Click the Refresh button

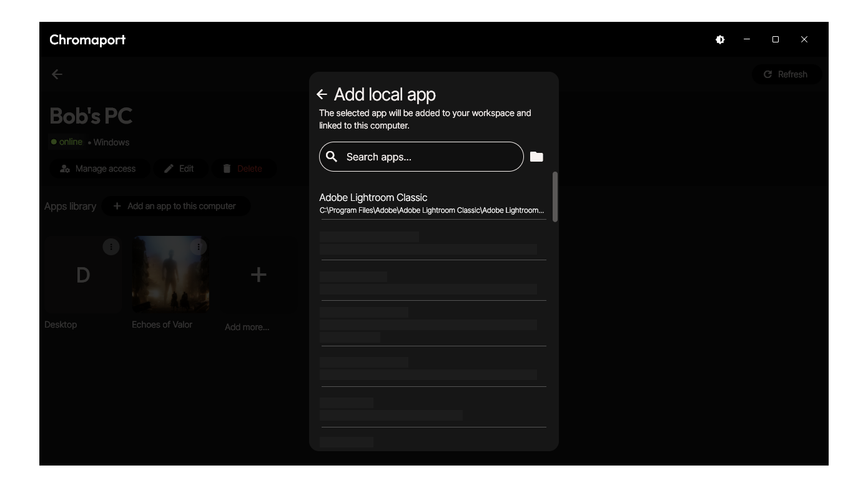click(x=786, y=74)
